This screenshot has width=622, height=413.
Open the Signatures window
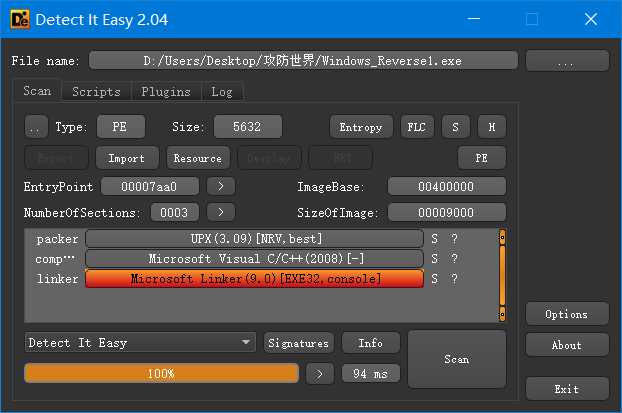click(x=299, y=343)
